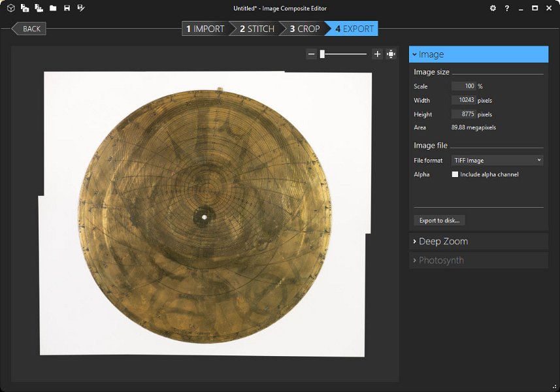Zoom out with the minus button
The image size is (560, 392).
tap(312, 54)
